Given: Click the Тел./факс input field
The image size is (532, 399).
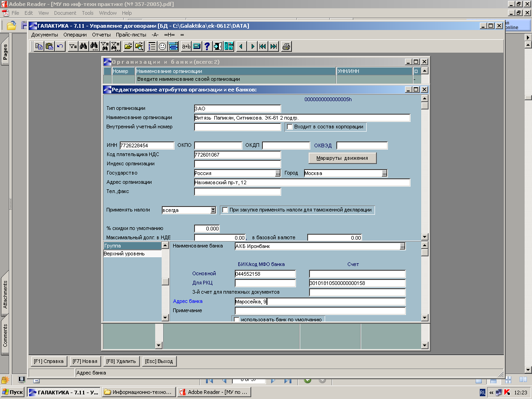Looking at the screenshot, I should (237, 192).
